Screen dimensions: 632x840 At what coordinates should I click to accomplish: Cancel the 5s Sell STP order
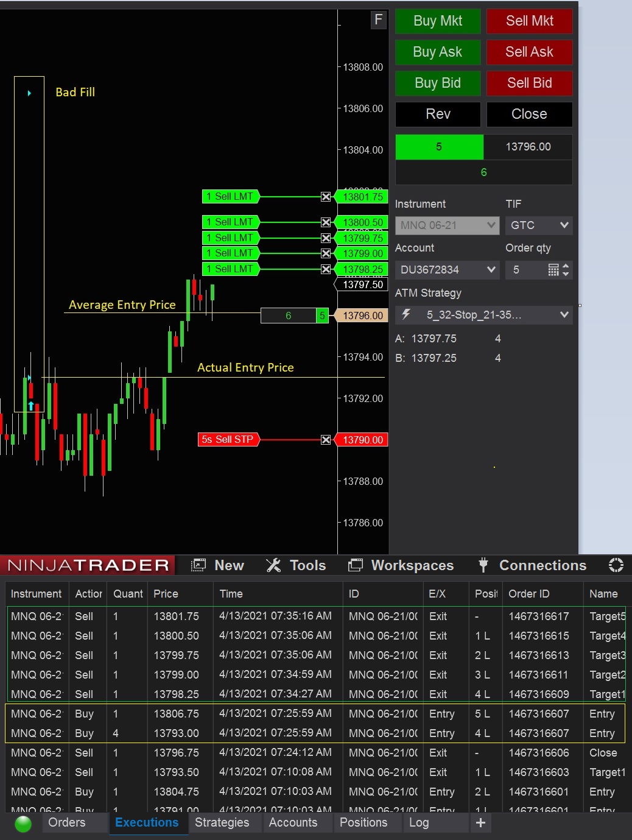[326, 440]
